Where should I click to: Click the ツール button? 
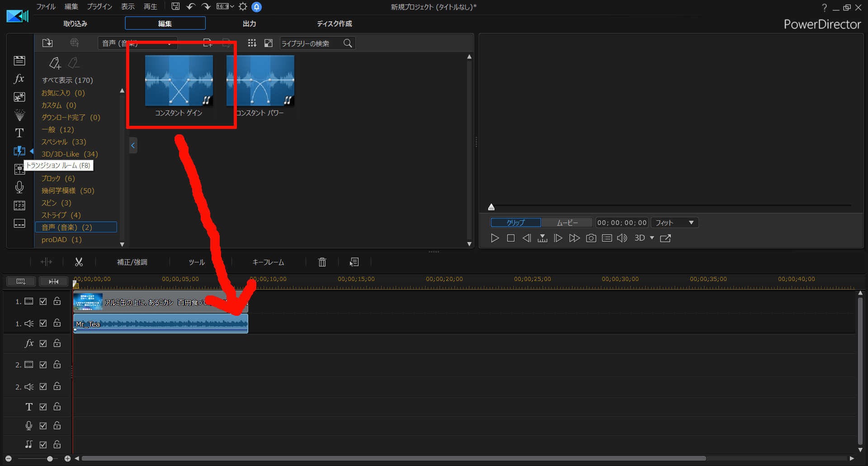coord(197,262)
